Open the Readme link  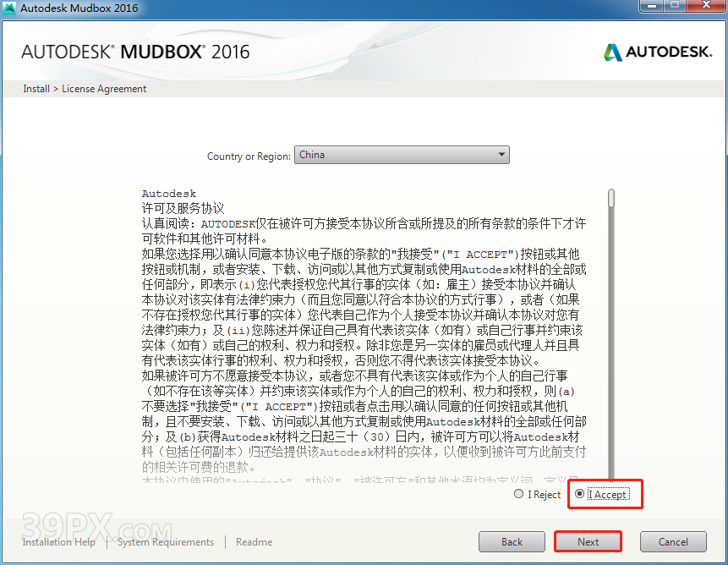pos(254,542)
